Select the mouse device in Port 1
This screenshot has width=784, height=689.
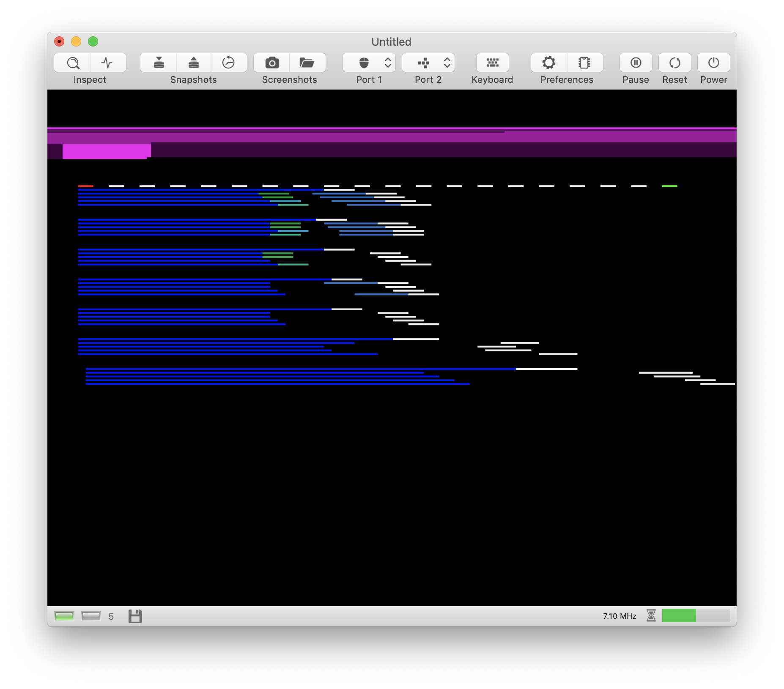[364, 63]
